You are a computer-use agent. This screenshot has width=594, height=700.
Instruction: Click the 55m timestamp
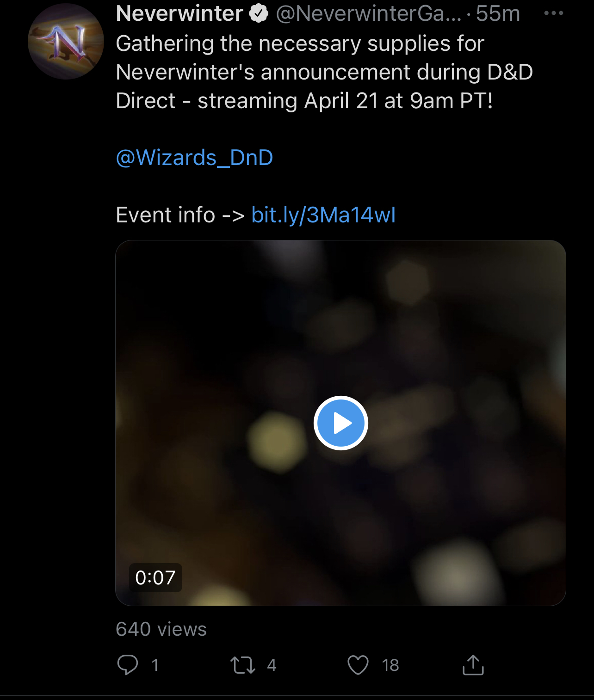[498, 13]
